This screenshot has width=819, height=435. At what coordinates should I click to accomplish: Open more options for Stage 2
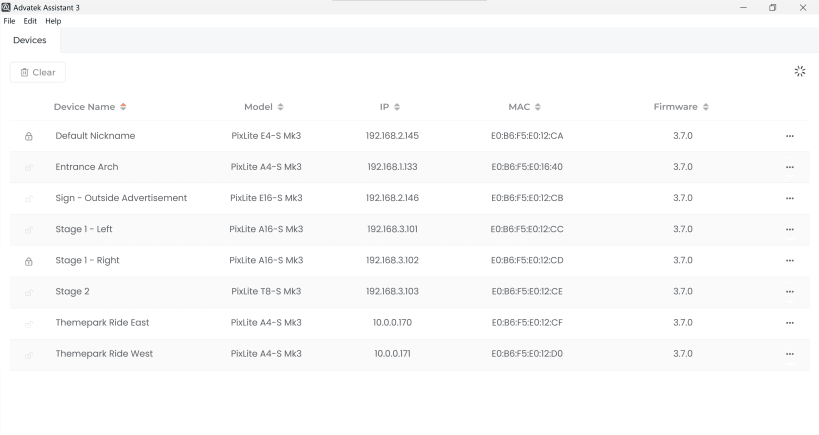coord(790,292)
